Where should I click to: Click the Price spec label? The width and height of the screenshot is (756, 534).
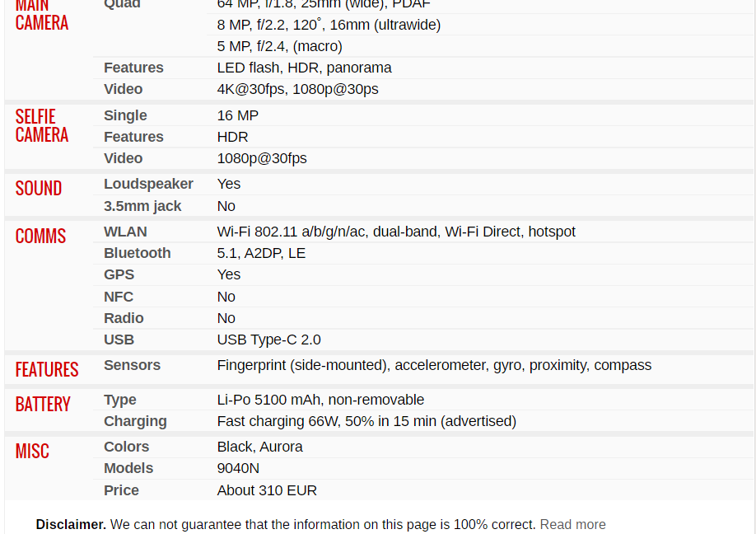[x=122, y=490]
